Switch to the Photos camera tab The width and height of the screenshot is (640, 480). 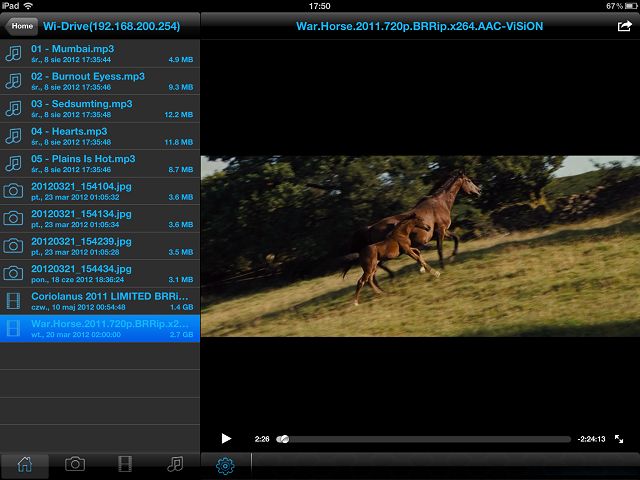pos(75,464)
